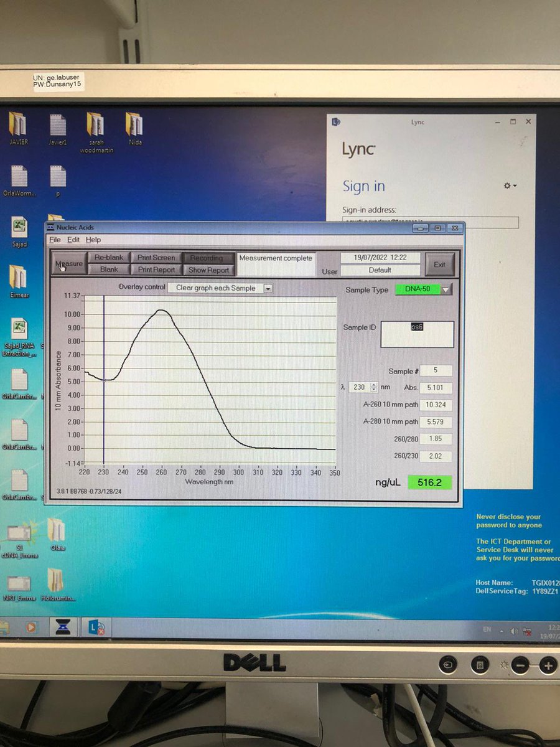Click the Blank button
This screenshot has height=747, width=560.
coord(109,270)
